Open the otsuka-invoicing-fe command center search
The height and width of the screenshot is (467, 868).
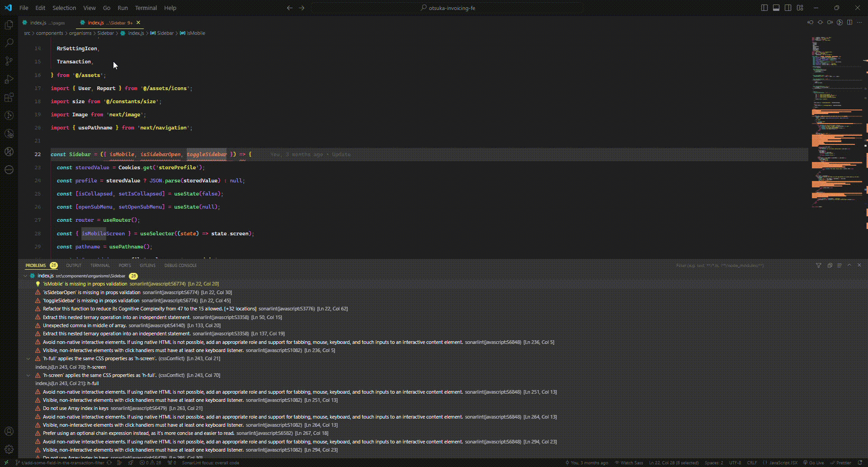(x=448, y=8)
